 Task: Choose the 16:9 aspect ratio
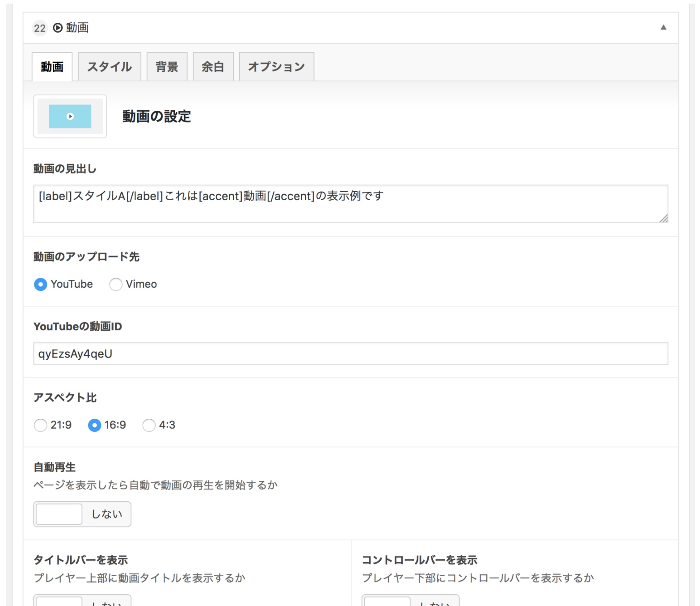click(x=94, y=425)
